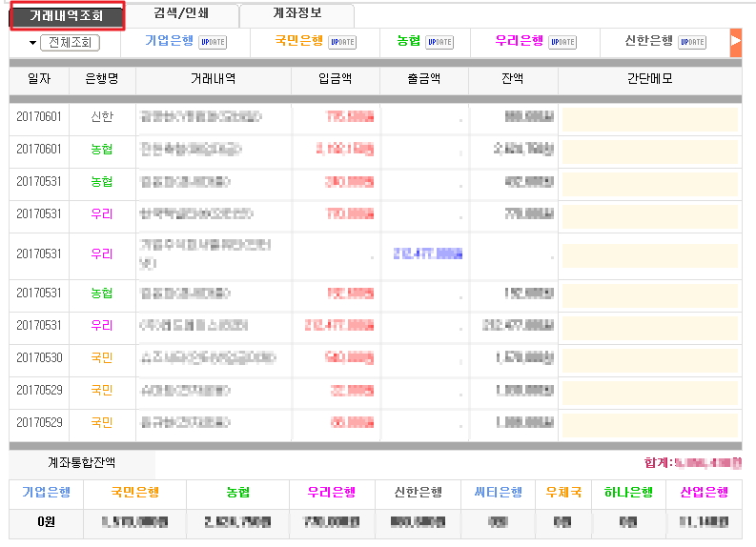Select the 기업은행 bank filter
Image resolution: width=756 pixels, height=547 pixels.
pos(170,41)
